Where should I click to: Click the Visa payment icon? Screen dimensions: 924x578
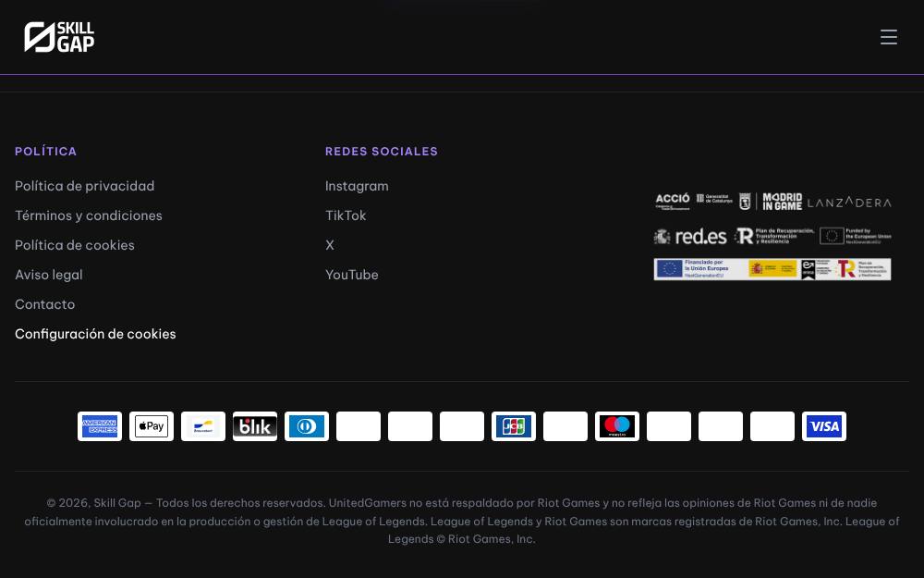[x=824, y=425]
